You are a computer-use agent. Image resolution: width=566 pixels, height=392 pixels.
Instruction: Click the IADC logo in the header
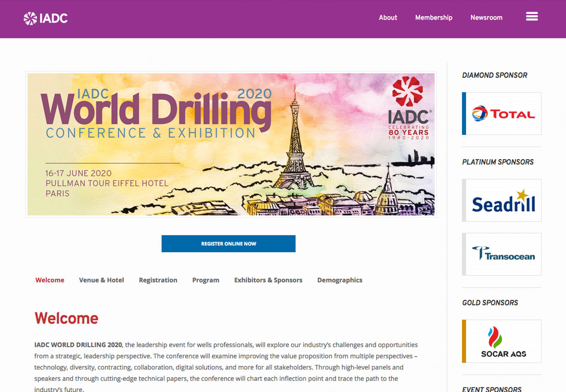pyautogui.click(x=46, y=18)
